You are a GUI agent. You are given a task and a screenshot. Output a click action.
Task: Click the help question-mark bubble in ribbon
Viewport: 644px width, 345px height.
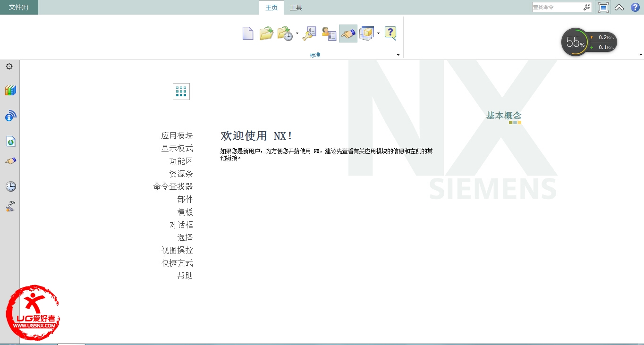390,34
